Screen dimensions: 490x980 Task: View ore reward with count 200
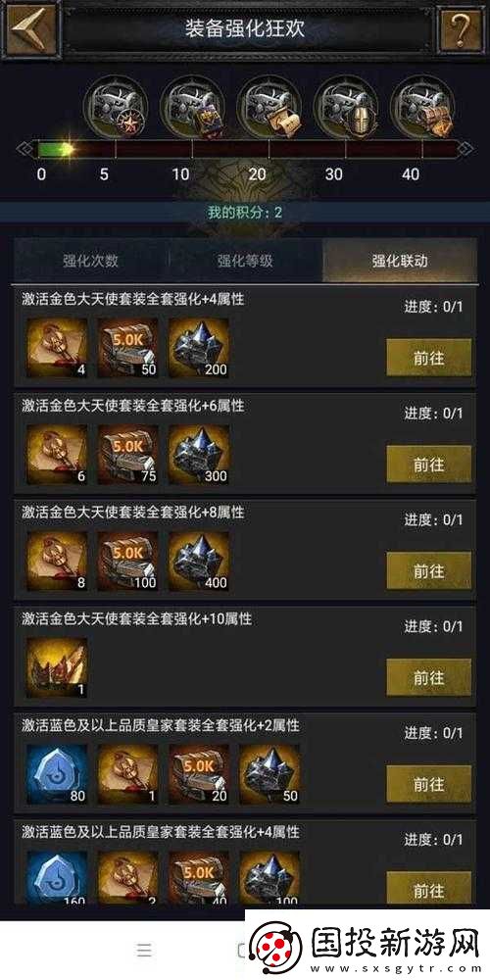coord(198,348)
